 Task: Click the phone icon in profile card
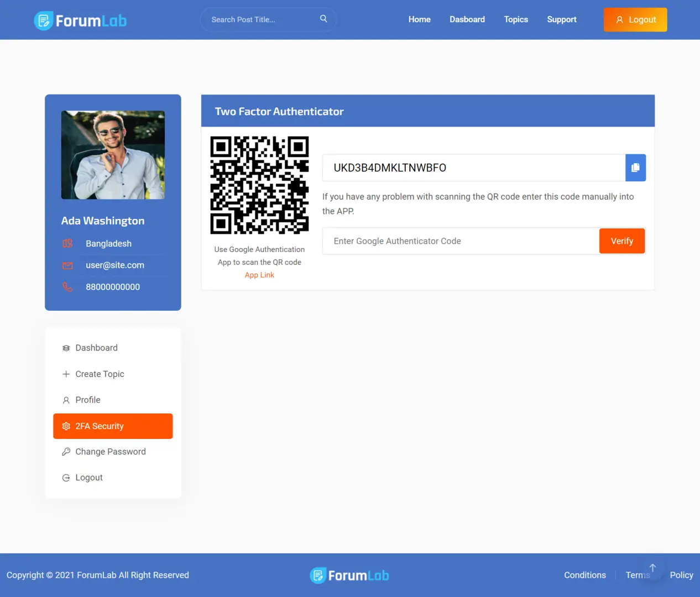pos(67,287)
